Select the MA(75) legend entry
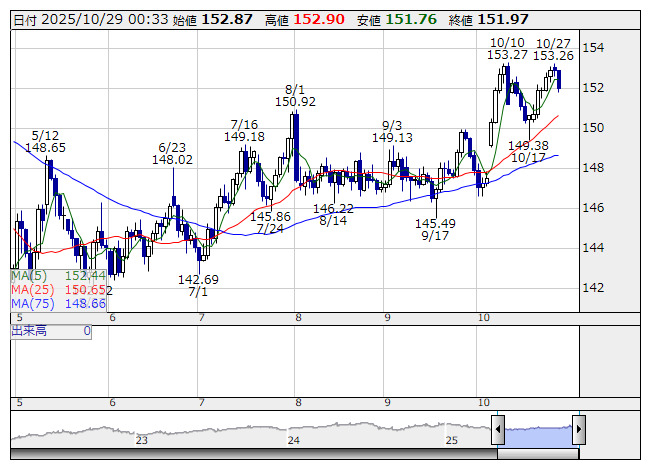Screen dimensions: 653x470 pyautogui.click(x=59, y=303)
